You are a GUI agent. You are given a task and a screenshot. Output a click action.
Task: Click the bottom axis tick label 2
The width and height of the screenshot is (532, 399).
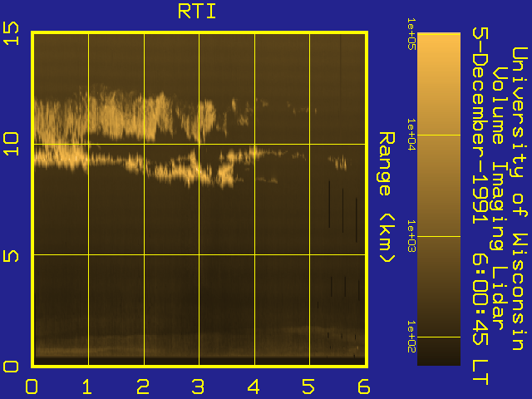tap(142, 387)
